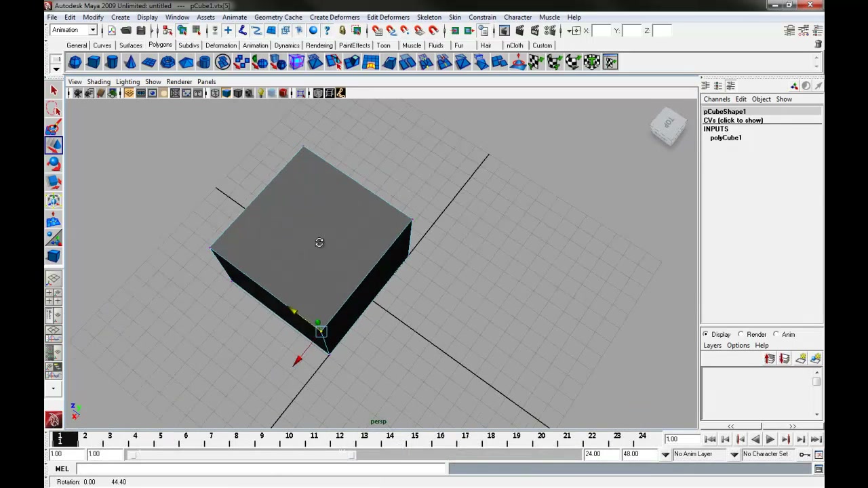
Task: Click the X coordinate input field
Action: click(601, 30)
